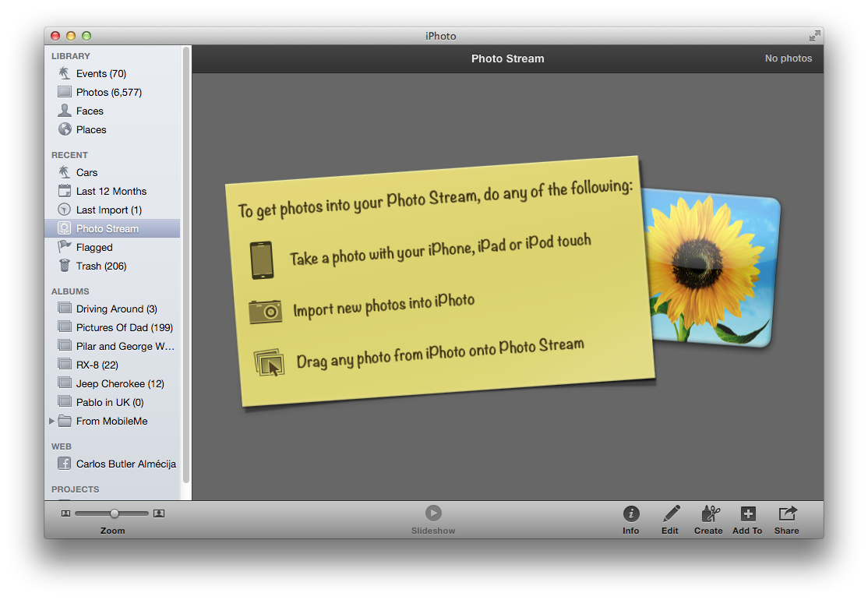
Task: Click the large thumbnail zoom-in icon
Action: click(x=159, y=514)
